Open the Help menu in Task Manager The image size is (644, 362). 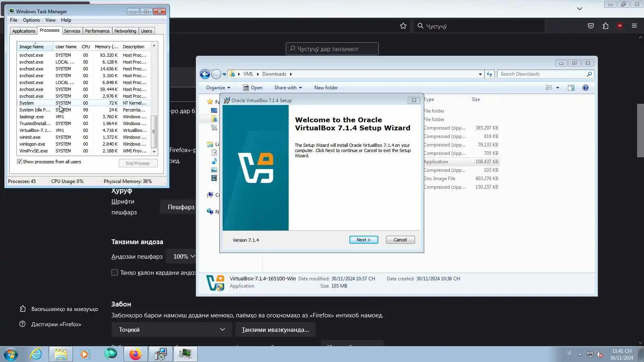pyautogui.click(x=66, y=20)
